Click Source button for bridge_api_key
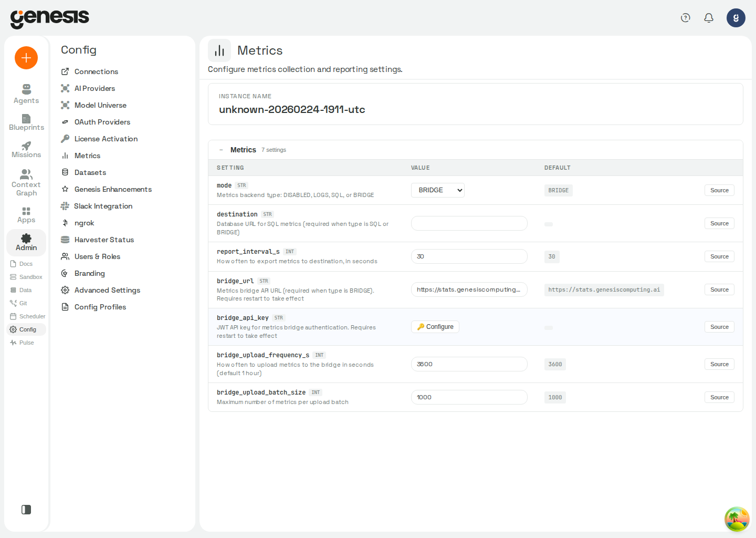The image size is (756, 538). click(x=719, y=327)
